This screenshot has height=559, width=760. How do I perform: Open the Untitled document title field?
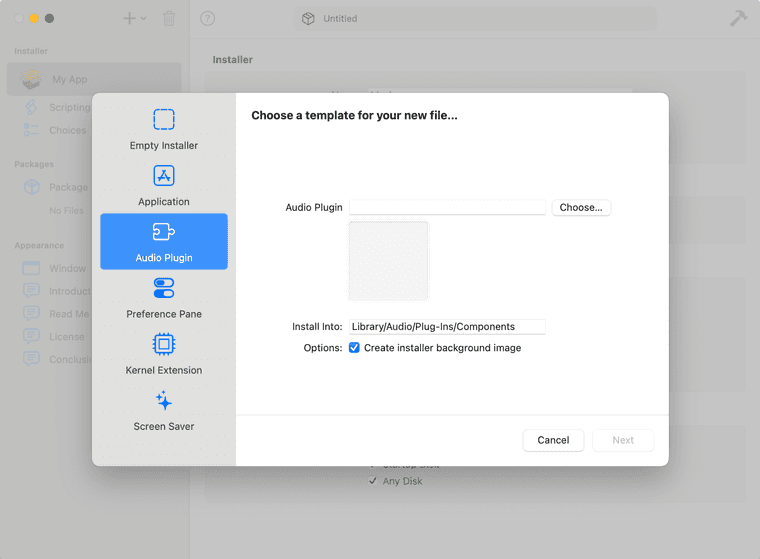tap(475, 18)
